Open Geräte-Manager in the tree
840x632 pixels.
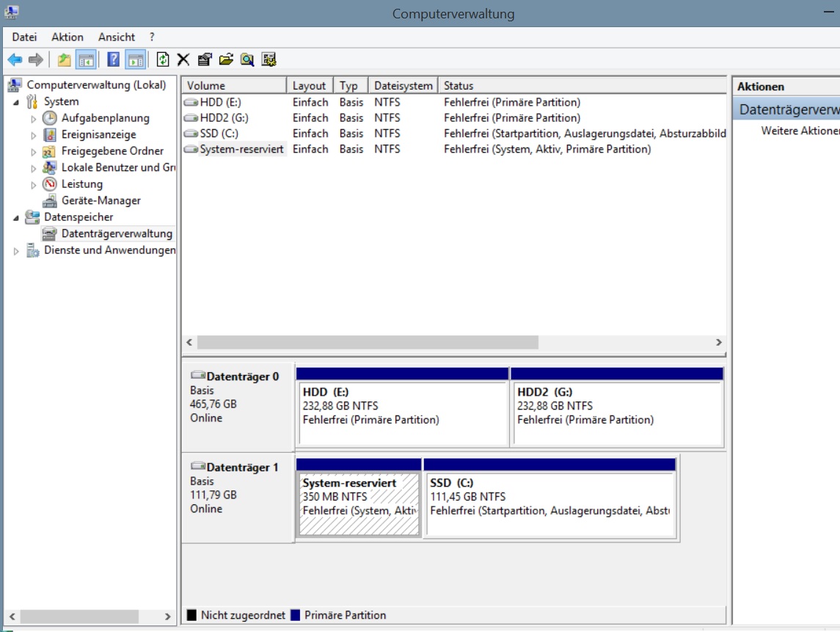[x=101, y=200]
